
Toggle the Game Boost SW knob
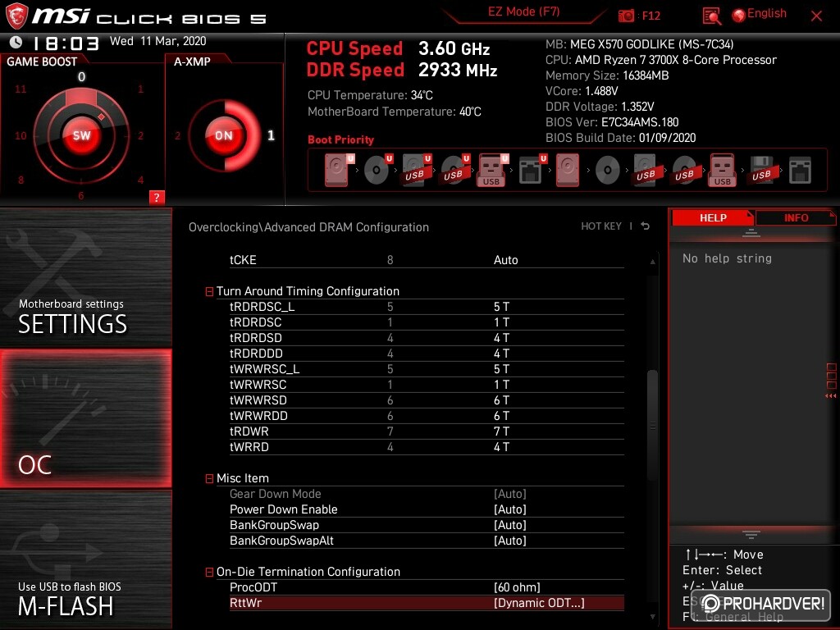pyautogui.click(x=81, y=135)
